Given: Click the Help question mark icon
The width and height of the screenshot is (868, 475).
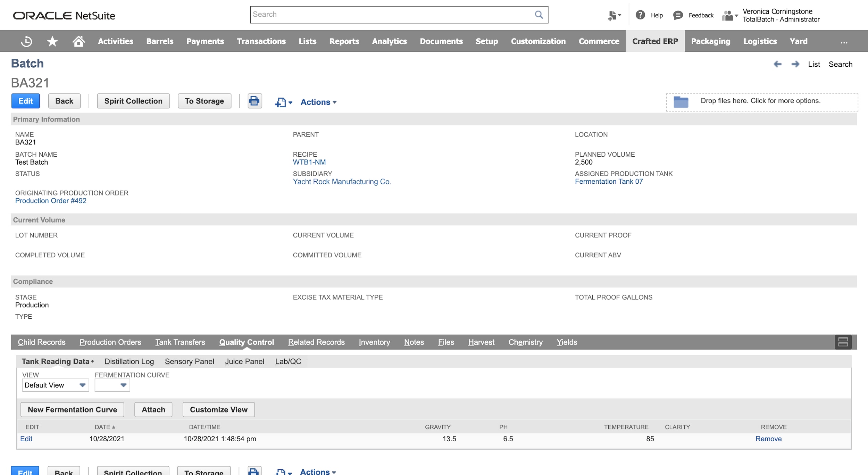Looking at the screenshot, I should [x=640, y=15].
